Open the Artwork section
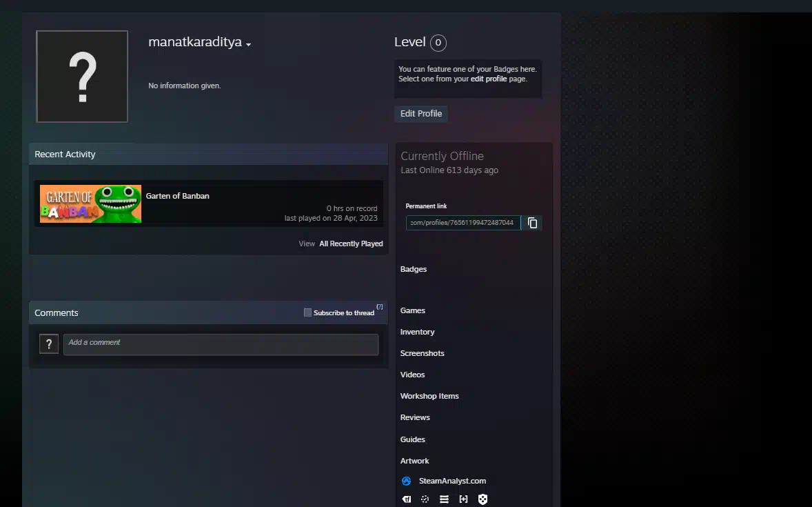 [414, 461]
